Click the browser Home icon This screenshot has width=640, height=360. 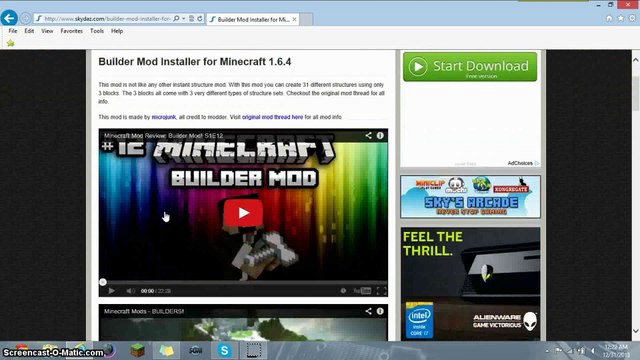pos(609,18)
